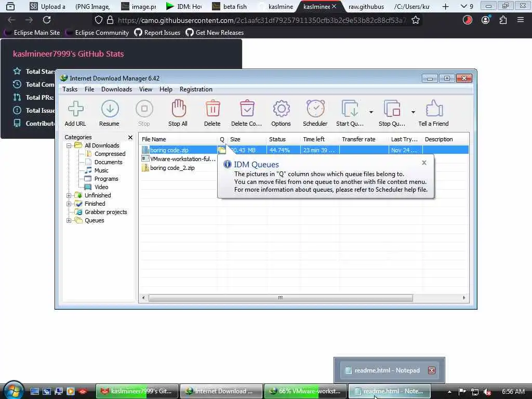Click scroll right arrow in download list
532x399 pixels.
pos(464,298)
